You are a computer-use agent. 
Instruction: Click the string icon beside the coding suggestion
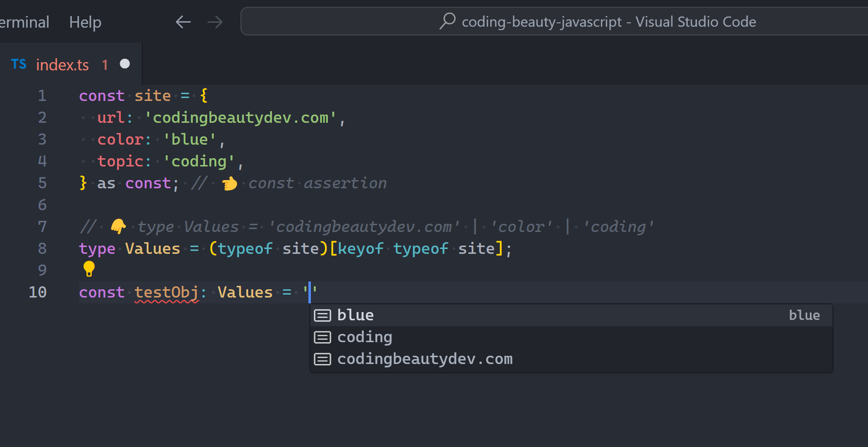point(323,336)
